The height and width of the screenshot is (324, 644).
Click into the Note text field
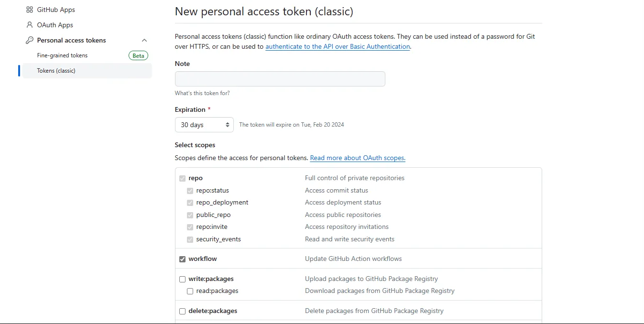[x=280, y=79]
